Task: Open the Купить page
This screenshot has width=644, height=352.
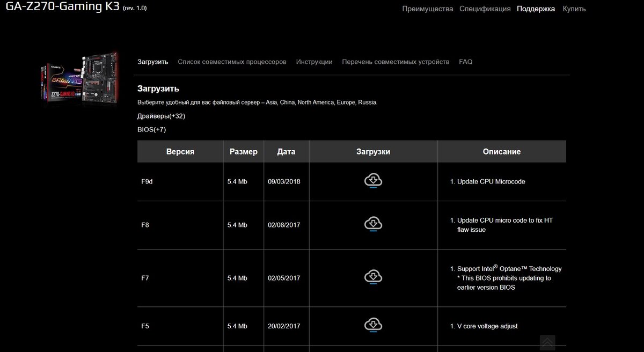Action: [x=574, y=9]
